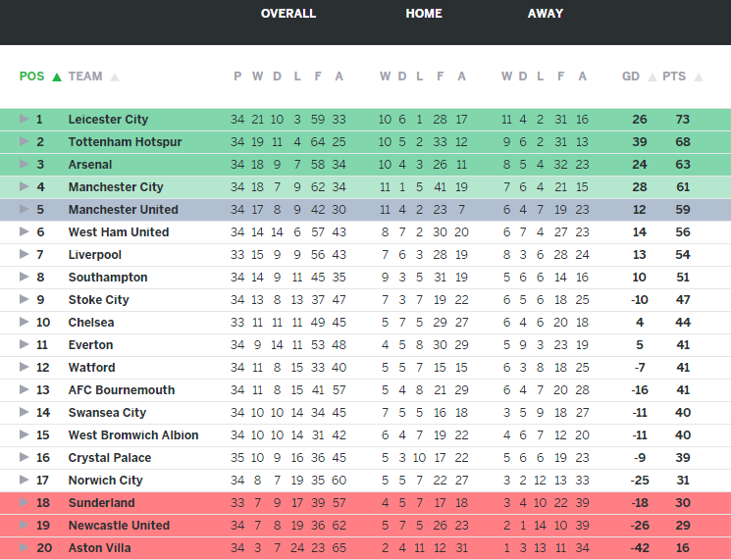The width and height of the screenshot is (731, 560).
Task: Expand the Leicester City row arrow
Action: 25,120
